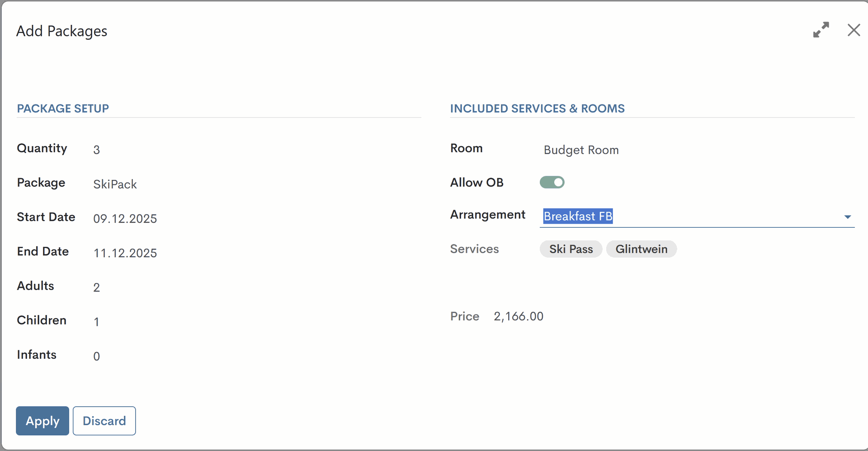Click the Start Date 09.12.2025 field

point(125,219)
